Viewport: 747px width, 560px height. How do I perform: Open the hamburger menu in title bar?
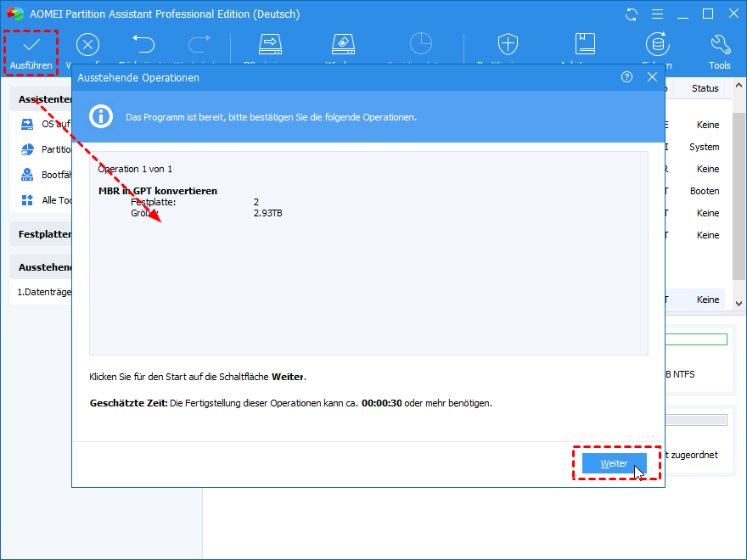click(x=657, y=14)
